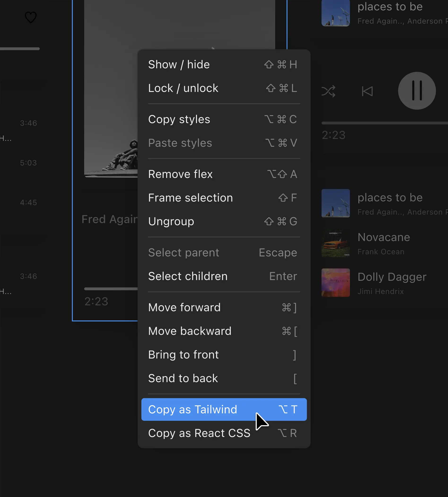Click the Fred Again artist text in selected frame
The width and height of the screenshot is (448, 497).
(109, 219)
